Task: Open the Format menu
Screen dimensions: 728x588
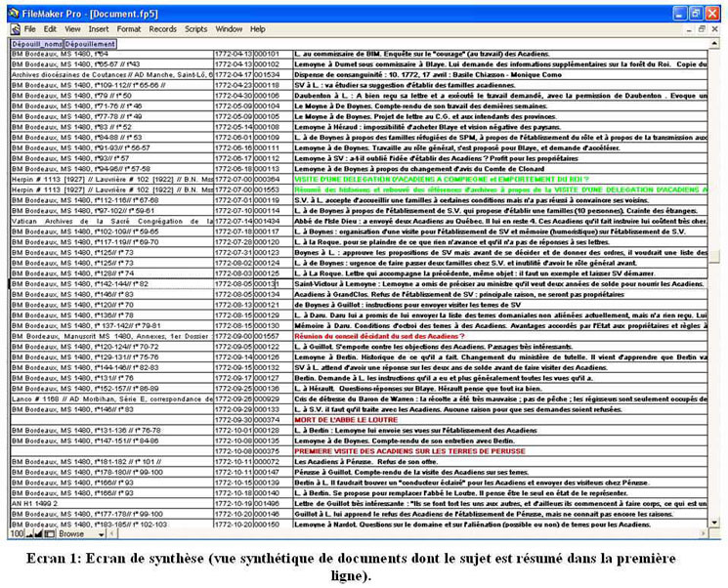Action: click(129, 28)
